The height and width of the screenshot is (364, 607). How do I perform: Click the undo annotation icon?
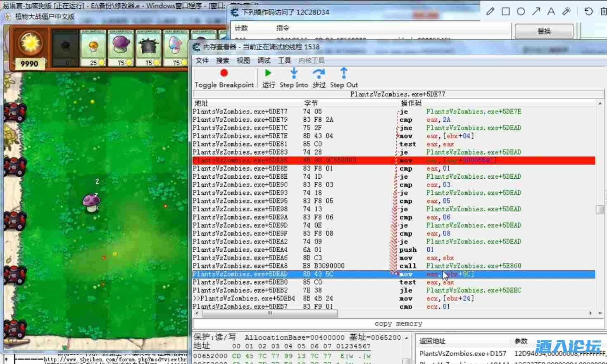(588, 12)
